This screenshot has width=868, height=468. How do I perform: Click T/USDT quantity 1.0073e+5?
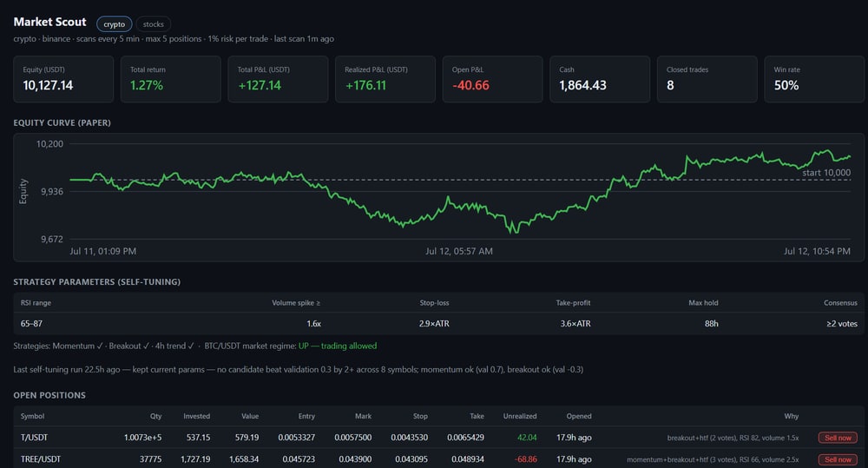(x=143, y=438)
